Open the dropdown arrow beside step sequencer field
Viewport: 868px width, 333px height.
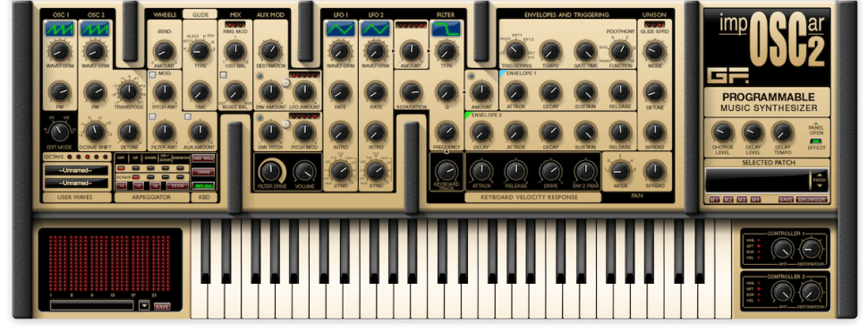[x=144, y=306]
